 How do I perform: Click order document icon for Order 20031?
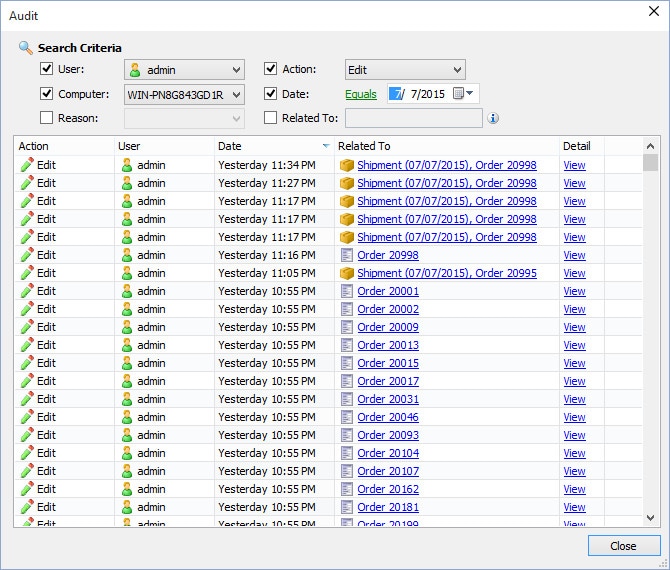(347, 399)
